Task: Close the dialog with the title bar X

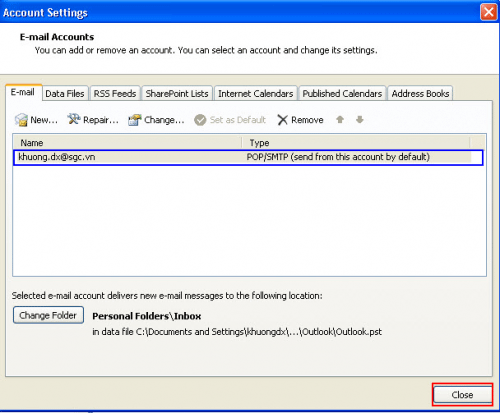Action: click(x=489, y=12)
